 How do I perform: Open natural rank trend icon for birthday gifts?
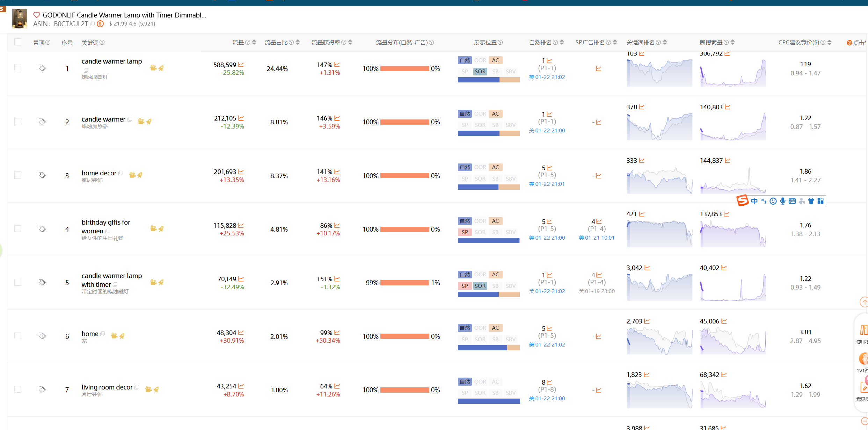coord(549,221)
